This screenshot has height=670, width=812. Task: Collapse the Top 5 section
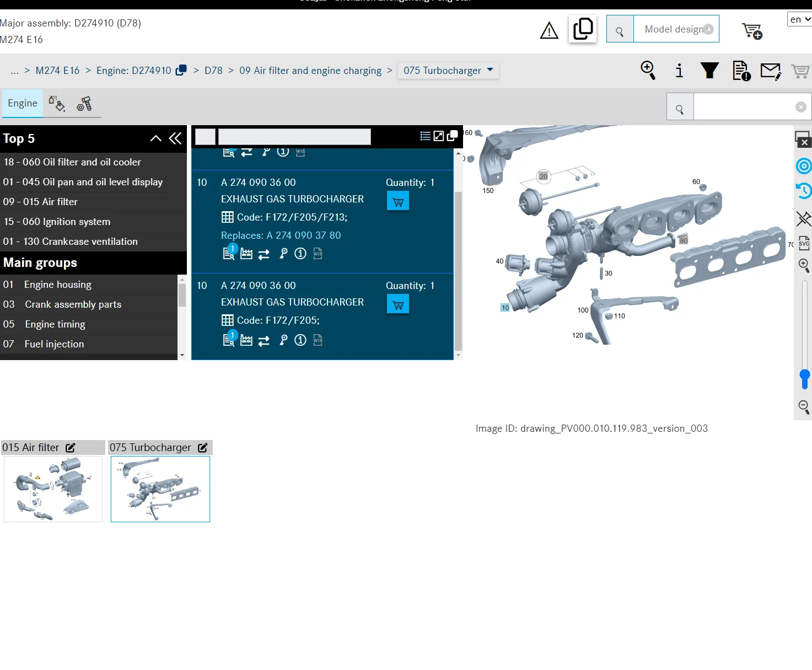(x=156, y=139)
